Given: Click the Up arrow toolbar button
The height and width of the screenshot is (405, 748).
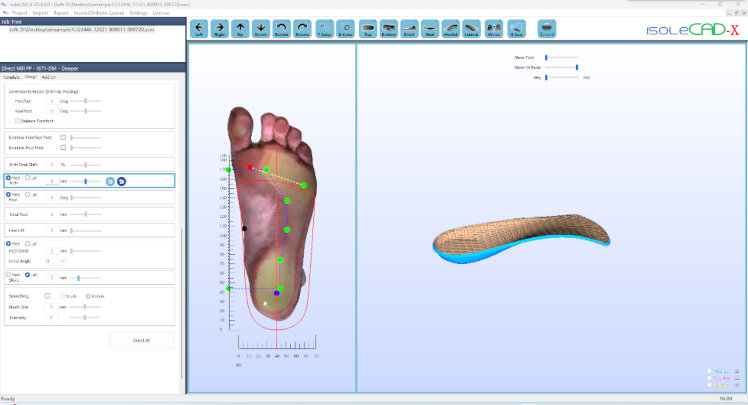Looking at the screenshot, I should pyautogui.click(x=240, y=29).
